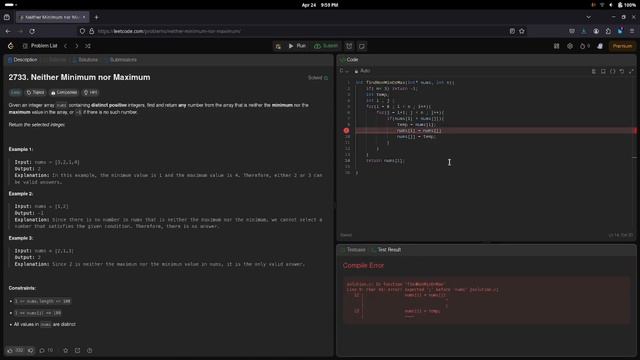Open the timer alarm clock icon
This screenshot has height=360, width=640.
349,46
